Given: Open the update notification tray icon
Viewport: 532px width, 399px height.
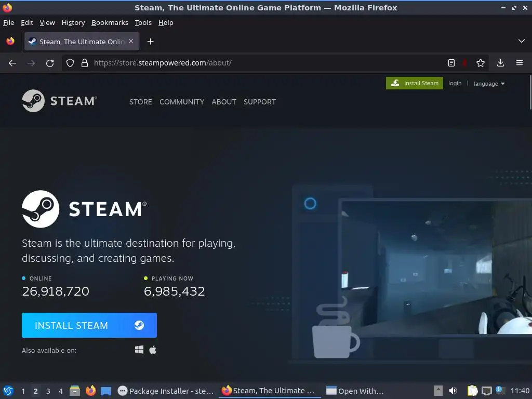Looking at the screenshot, I should pyautogui.click(x=499, y=390).
